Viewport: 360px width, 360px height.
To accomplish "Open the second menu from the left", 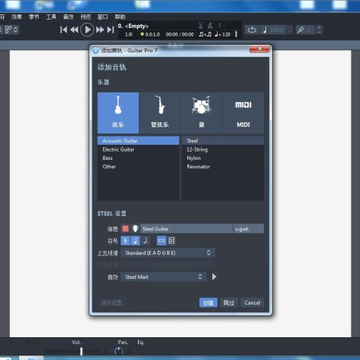I will 17,17.
